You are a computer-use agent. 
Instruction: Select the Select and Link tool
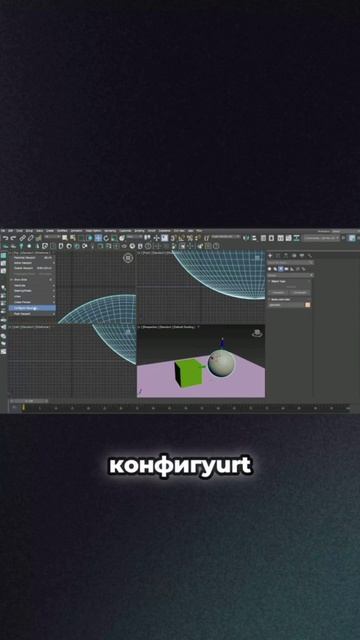coord(22,238)
